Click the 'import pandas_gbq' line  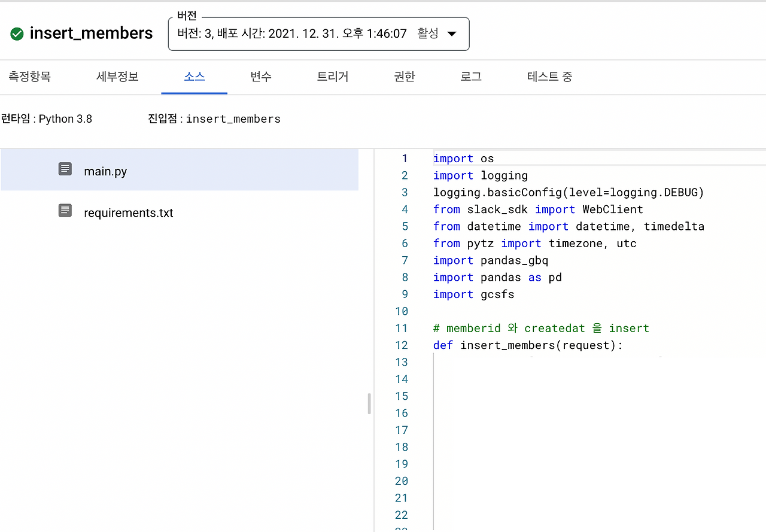(x=491, y=260)
